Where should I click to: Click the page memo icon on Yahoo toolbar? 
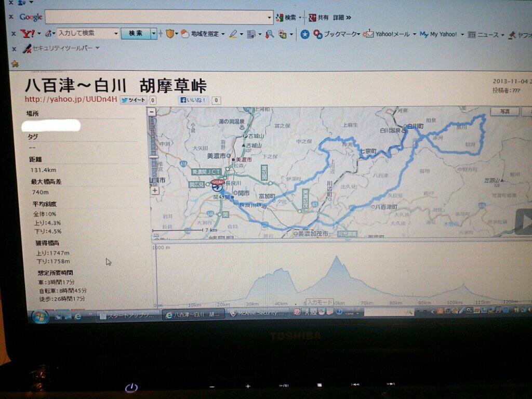click(251, 34)
